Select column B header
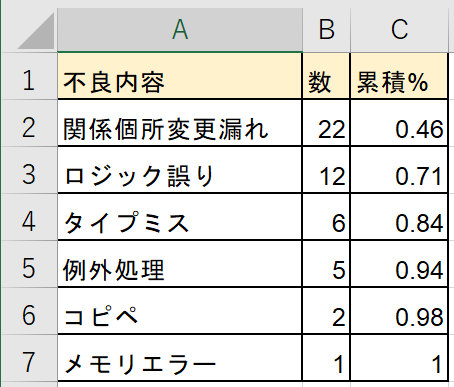This screenshot has height=387, width=454. pyautogui.click(x=326, y=30)
